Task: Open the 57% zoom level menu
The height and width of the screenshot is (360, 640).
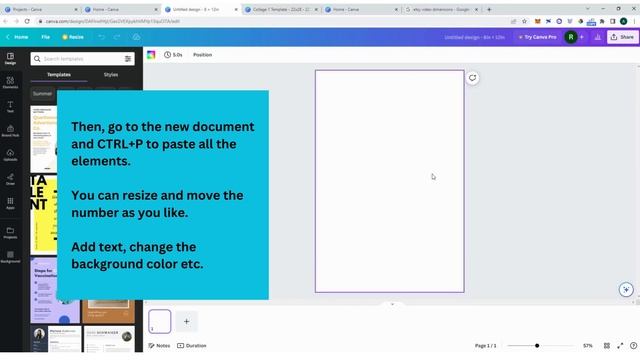Action: pos(587,346)
